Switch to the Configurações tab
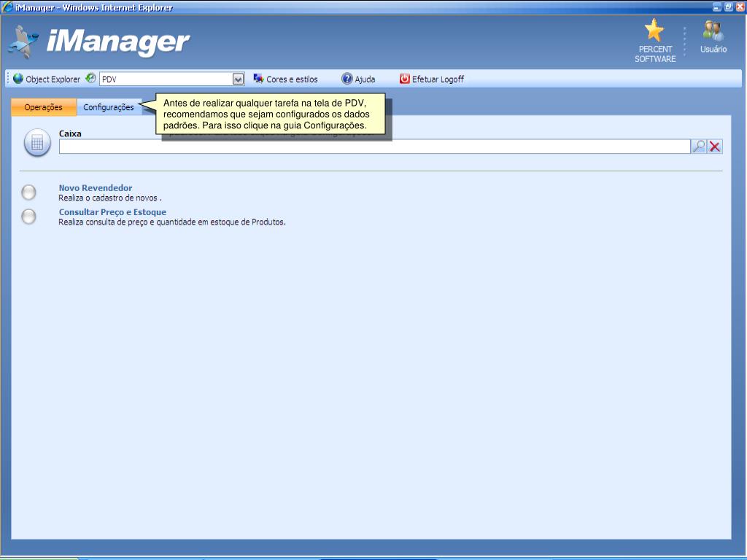Viewport: 747px width, 560px height. pos(109,107)
